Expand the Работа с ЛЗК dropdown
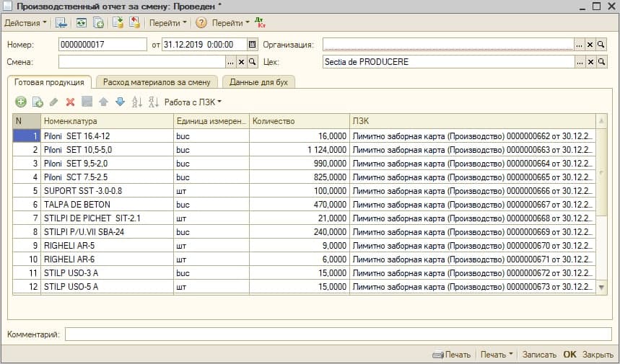This screenshot has height=364, width=620. (x=193, y=102)
